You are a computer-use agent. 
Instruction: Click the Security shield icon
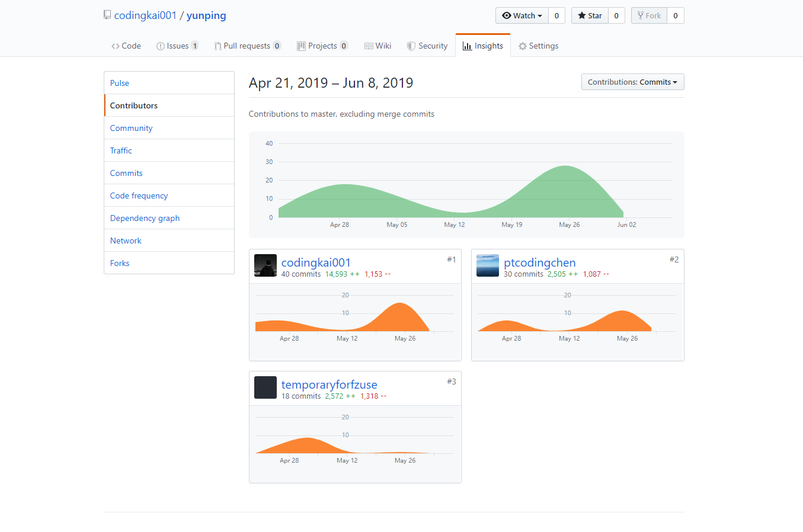coord(411,46)
